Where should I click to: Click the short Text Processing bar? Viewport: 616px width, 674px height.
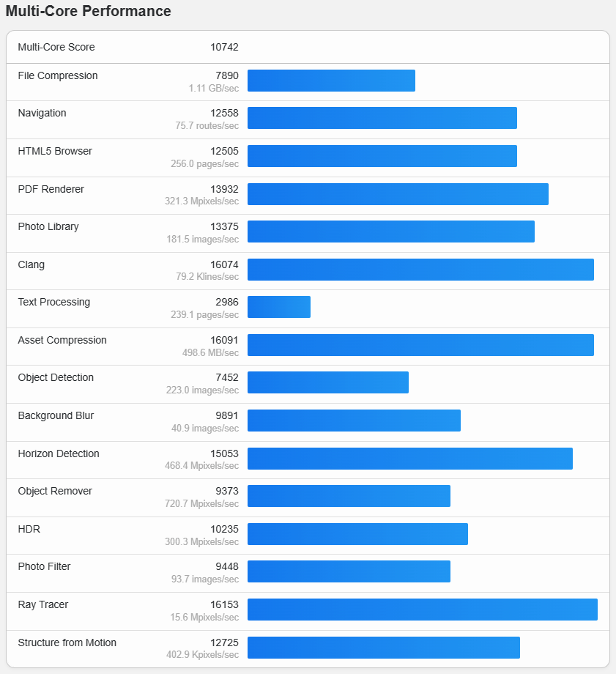click(x=279, y=307)
